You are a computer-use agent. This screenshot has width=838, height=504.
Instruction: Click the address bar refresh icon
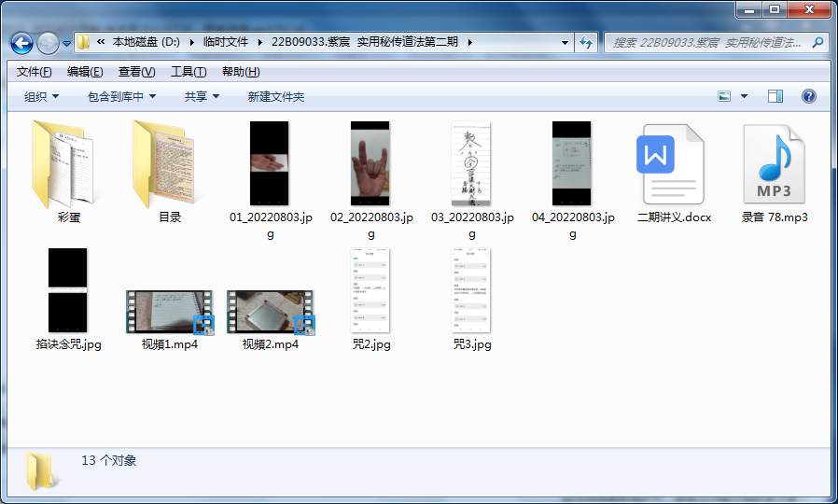point(586,42)
